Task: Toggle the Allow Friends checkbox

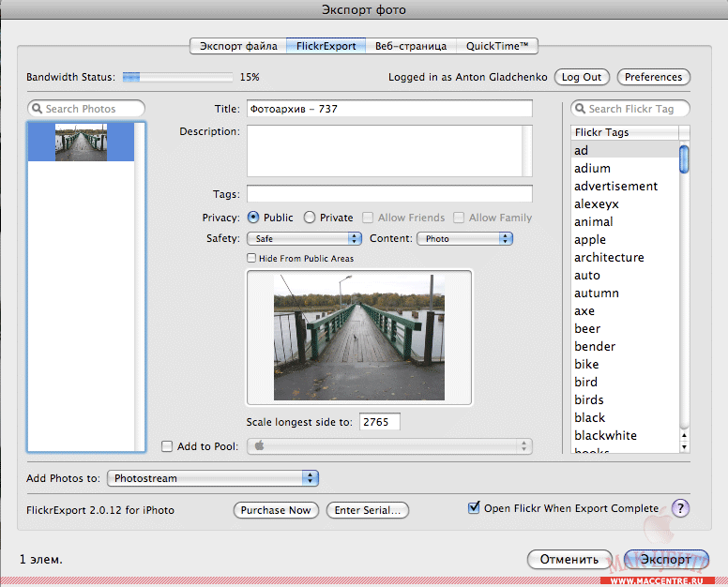Action: pos(368,218)
